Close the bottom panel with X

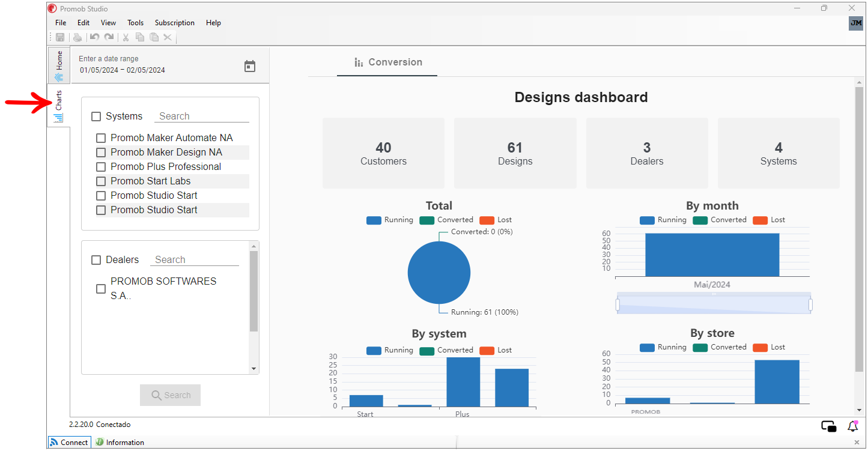coord(857,443)
